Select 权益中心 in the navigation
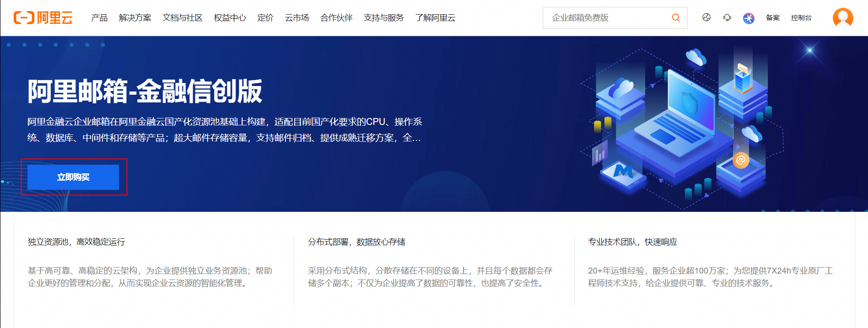 click(230, 18)
